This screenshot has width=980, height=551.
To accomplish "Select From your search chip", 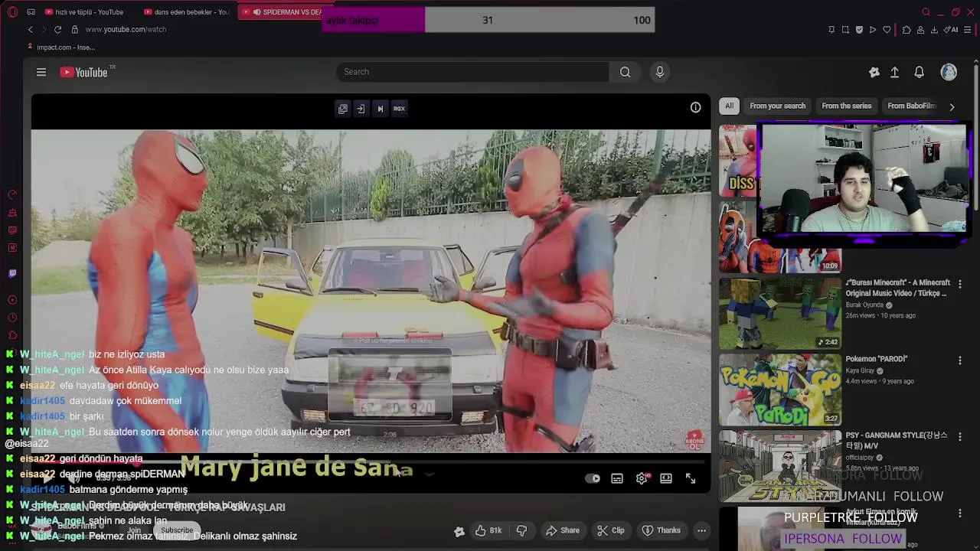I will pyautogui.click(x=777, y=106).
